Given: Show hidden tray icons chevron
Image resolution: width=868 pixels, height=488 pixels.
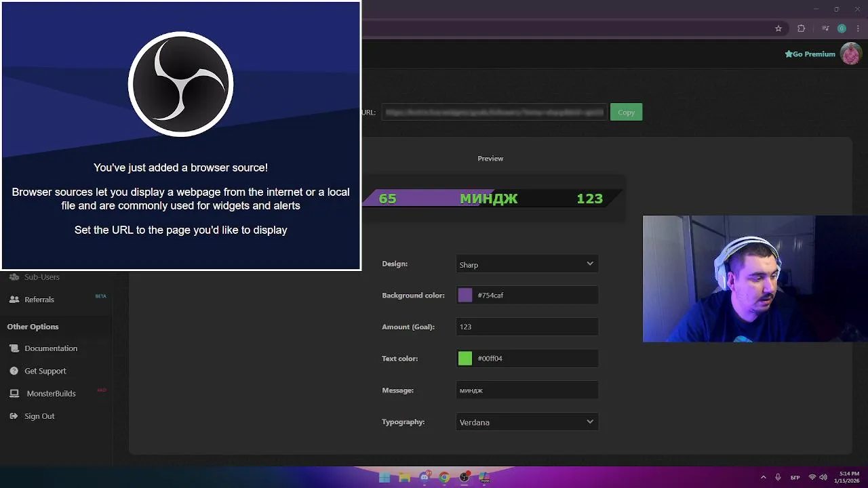Looking at the screenshot, I should point(764,477).
